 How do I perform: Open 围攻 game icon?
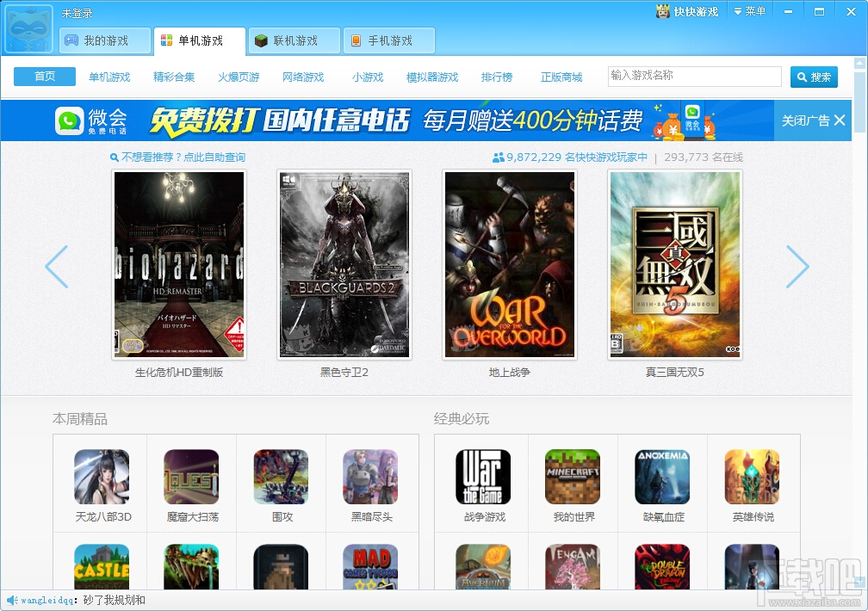pos(282,477)
